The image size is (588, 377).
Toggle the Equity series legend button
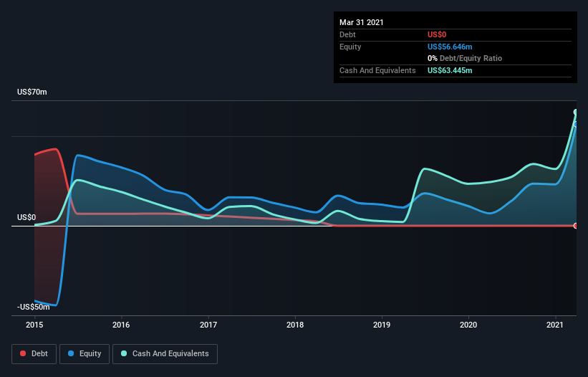pos(85,354)
